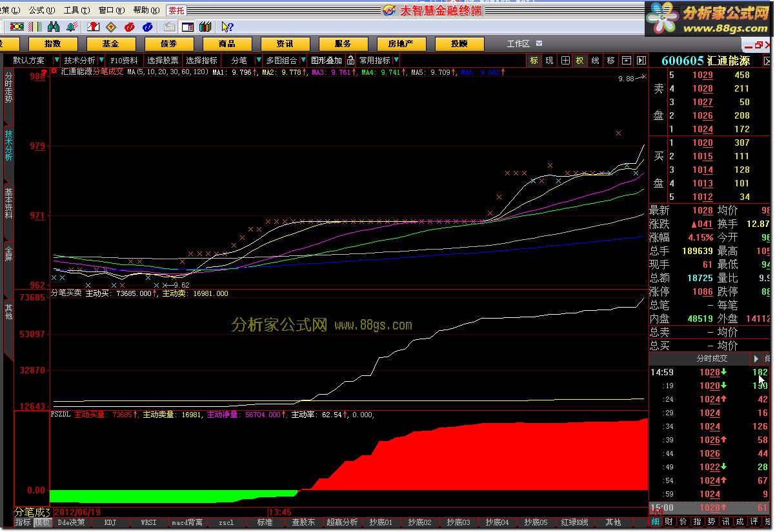Open the binoculars search tool
This screenshot has height=532, width=775.
(x=54, y=26)
